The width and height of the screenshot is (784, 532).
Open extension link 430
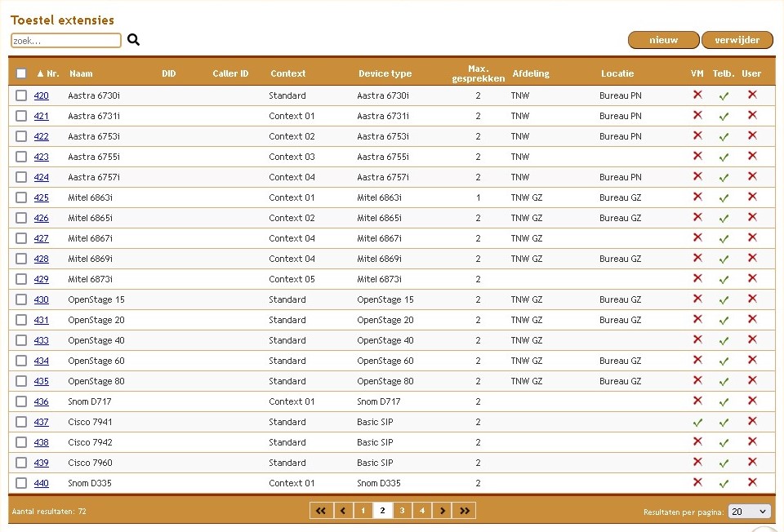[41, 299]
